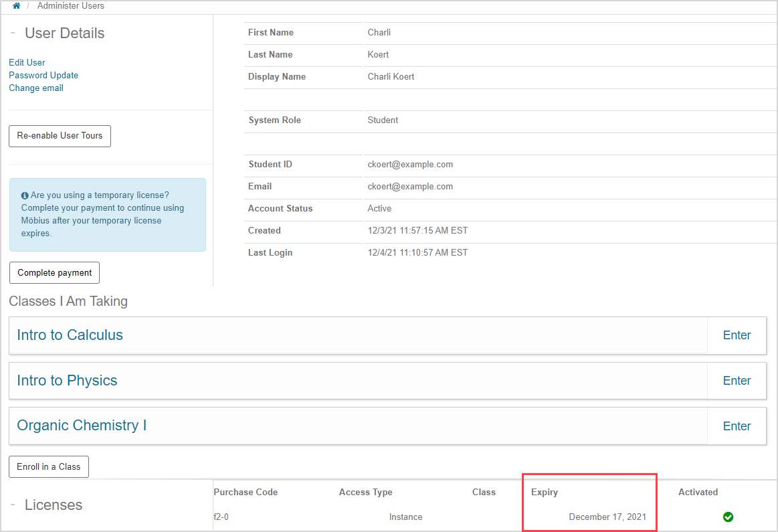Enter the Intro to Calculus class
This screenshot has height=532, width=778.
[737, 335]
